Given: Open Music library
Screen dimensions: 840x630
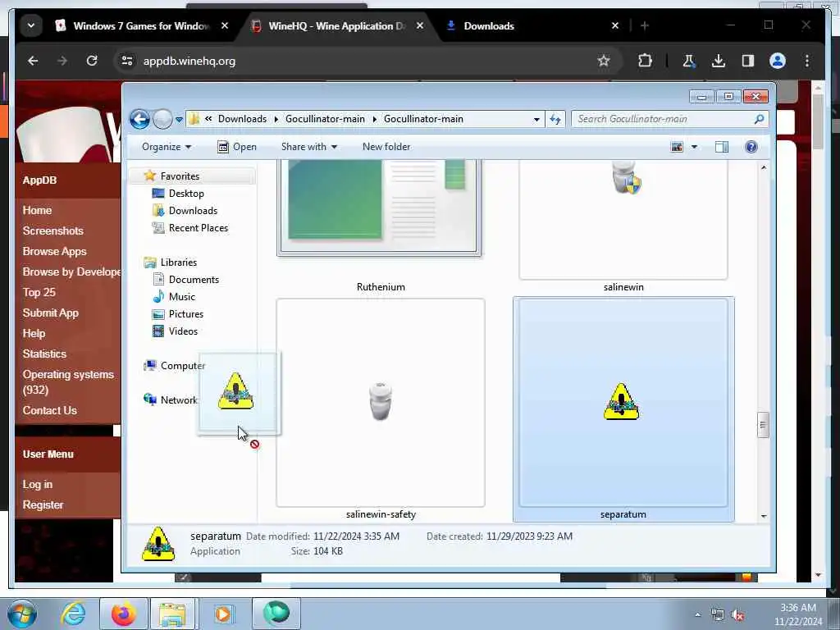Looking at the screenshot, I should 181,297.
